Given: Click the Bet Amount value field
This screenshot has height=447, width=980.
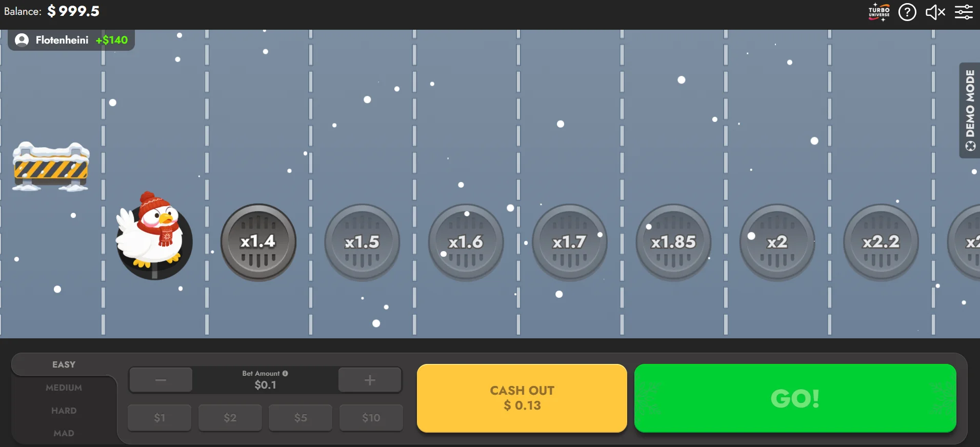Looking at the screenshot, I should point(265,380).
